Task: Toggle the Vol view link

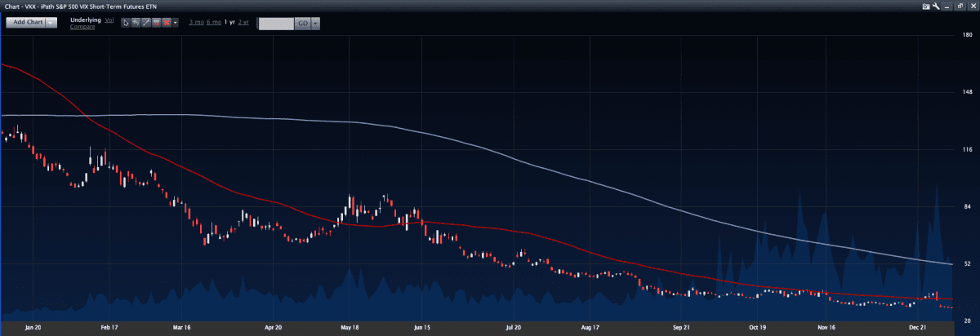Action: point(109,19)
